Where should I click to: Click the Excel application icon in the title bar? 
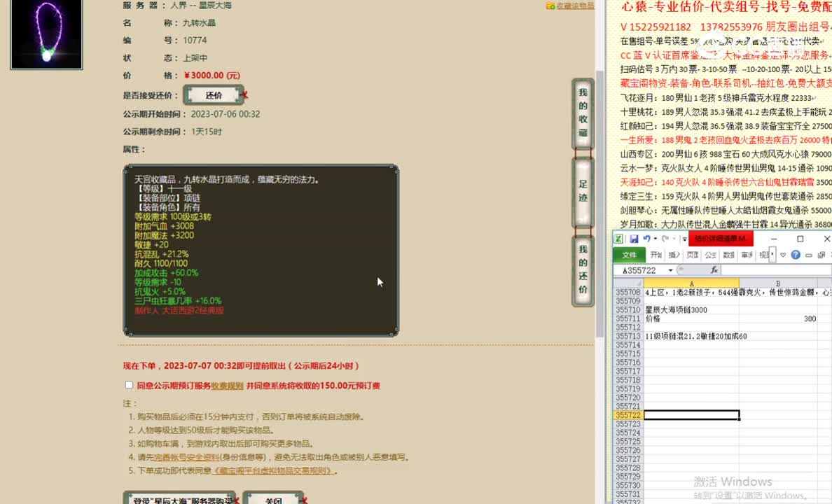[x=619, y=238]
